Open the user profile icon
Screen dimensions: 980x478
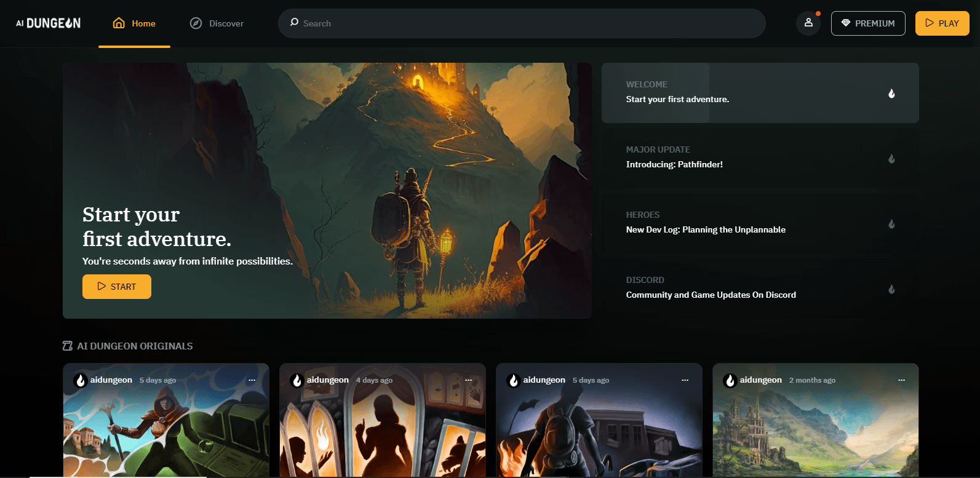(x=808, y=23)
